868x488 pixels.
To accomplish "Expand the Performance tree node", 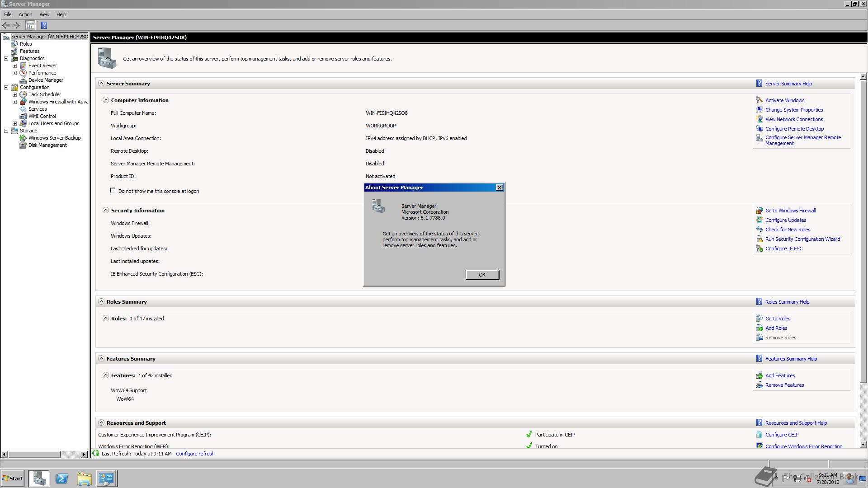I will pyautogui.click(x=14, y=73).
